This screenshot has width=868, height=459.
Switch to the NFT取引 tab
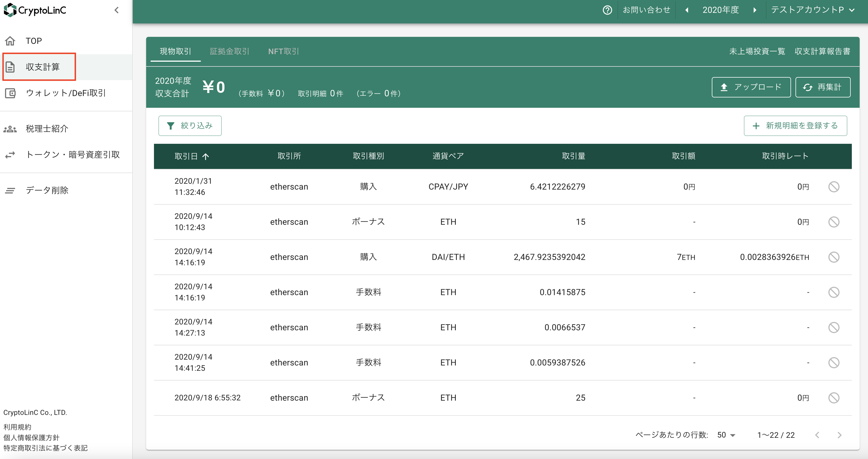point(283,51)
